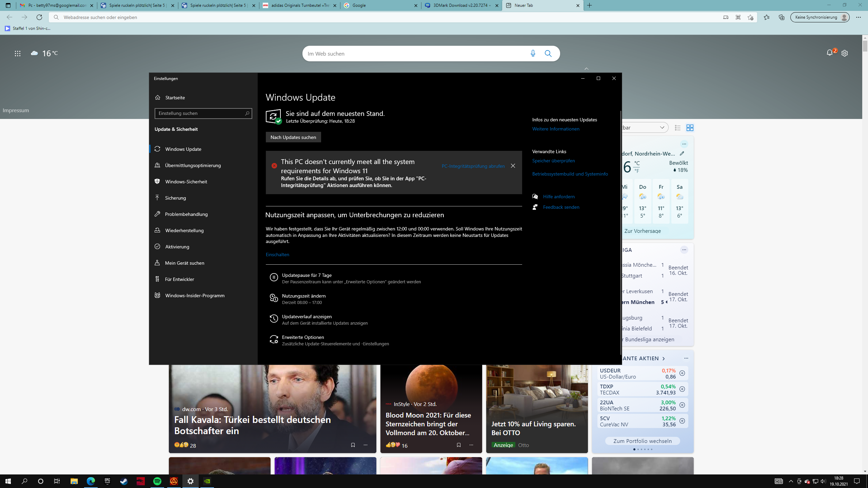Switch feed to grid view layout

coord(690,128)
